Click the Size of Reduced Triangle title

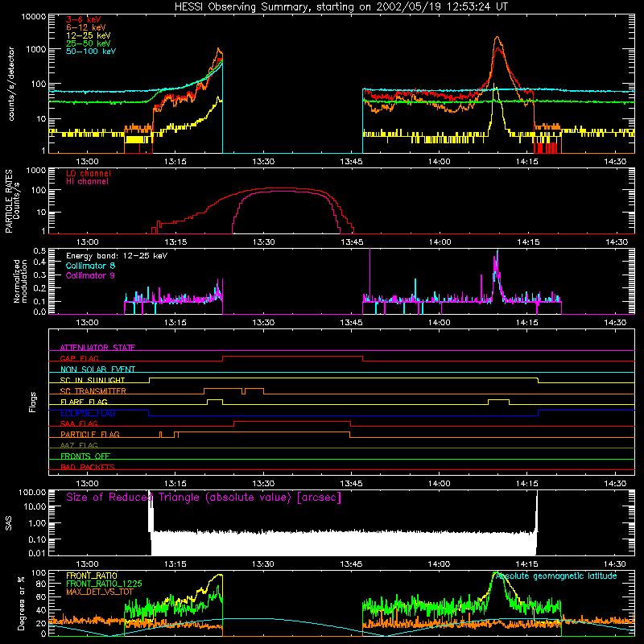point(204,497)
